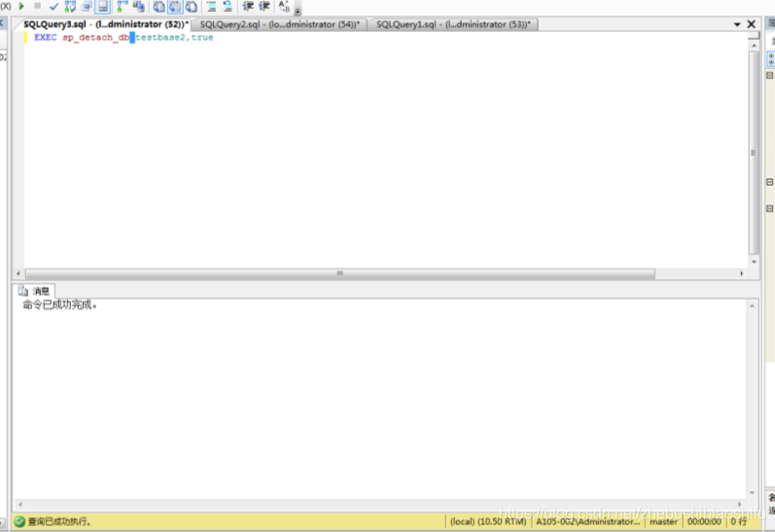Click the Increase Indent toolbar icon
This screenshot has height=532, width=775.
click(x=264, y=7)
